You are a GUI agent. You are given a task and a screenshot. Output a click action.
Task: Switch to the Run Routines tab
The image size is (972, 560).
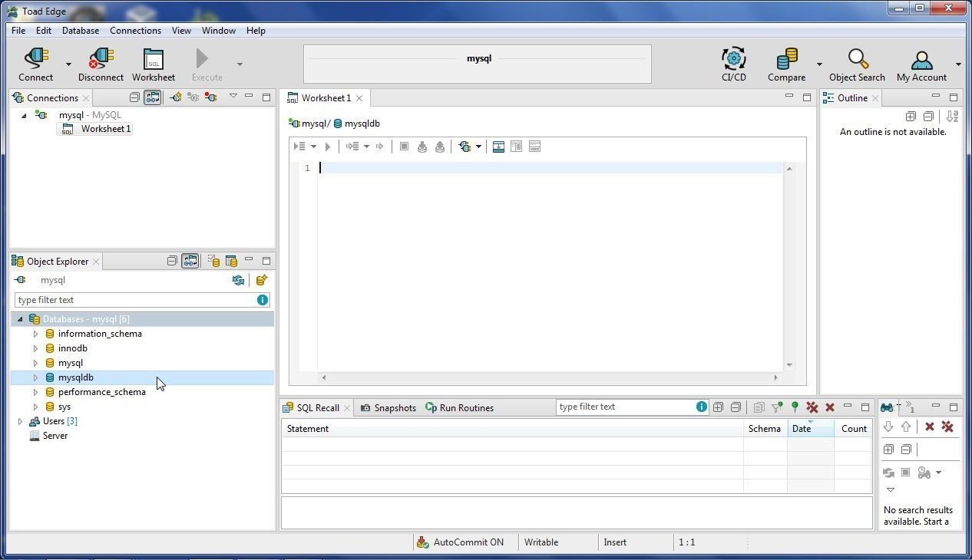(x=460, y=408)
